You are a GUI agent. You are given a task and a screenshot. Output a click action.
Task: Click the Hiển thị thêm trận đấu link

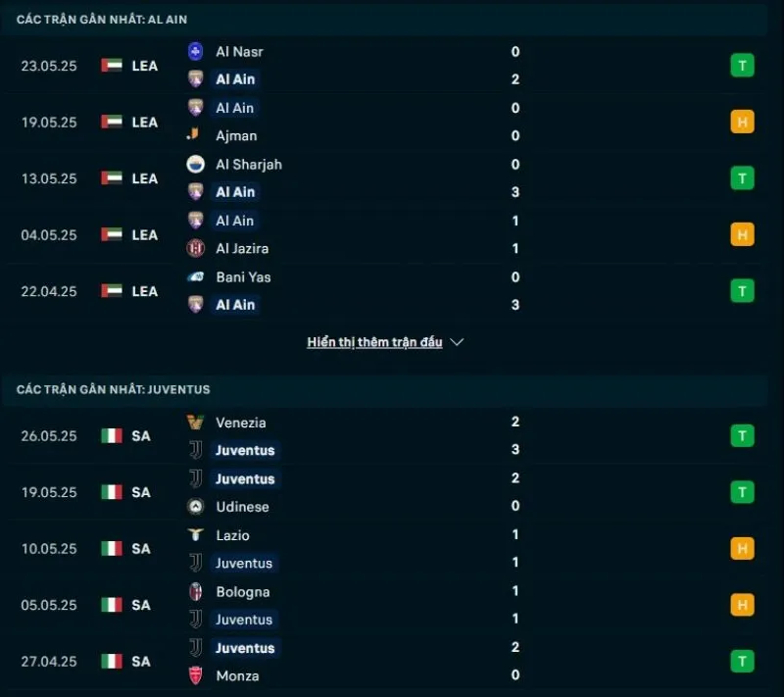(x=375, y=342)
